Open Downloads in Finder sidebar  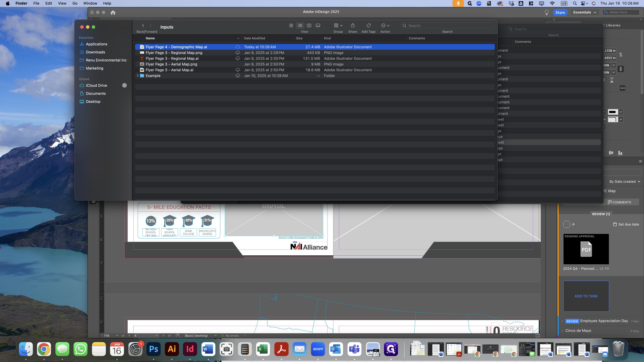coord(95,52)
